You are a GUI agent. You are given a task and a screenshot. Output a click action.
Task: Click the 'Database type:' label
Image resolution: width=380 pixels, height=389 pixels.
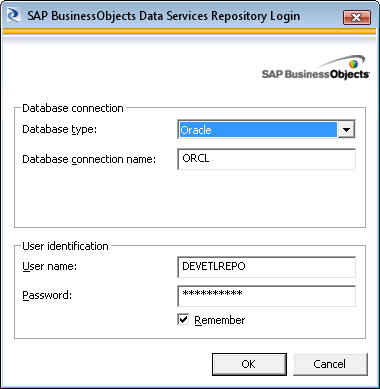(59, 129)
